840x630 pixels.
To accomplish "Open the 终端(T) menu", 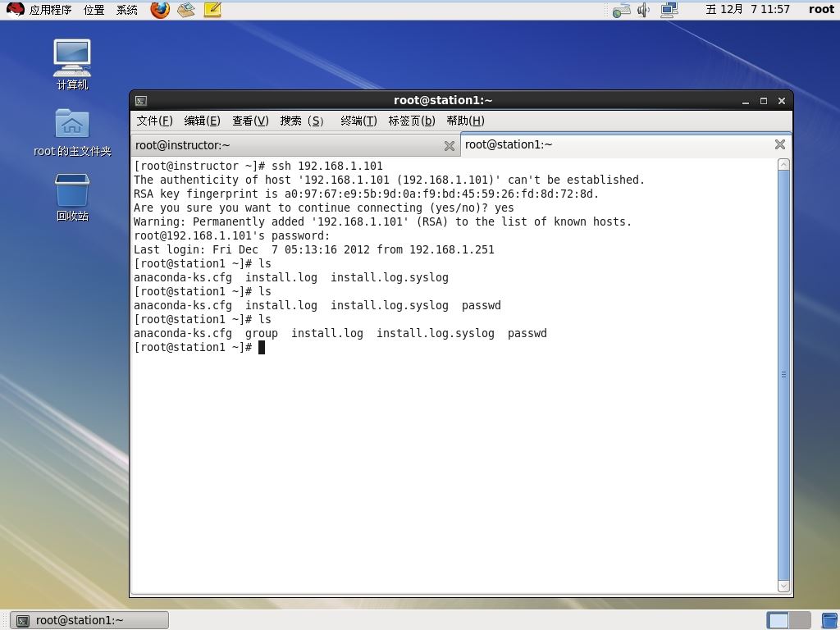I will tap(358, 121).
